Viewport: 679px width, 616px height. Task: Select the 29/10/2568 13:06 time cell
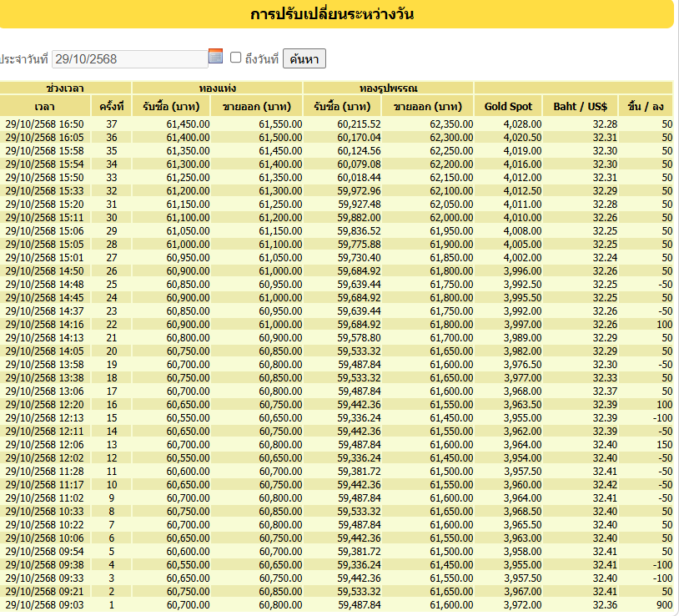tap(44, 391)
